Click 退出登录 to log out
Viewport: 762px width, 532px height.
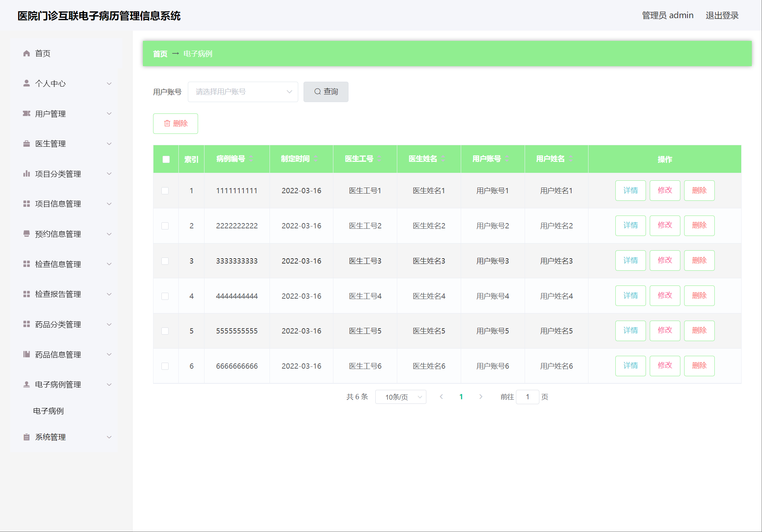tap(722, 16)
